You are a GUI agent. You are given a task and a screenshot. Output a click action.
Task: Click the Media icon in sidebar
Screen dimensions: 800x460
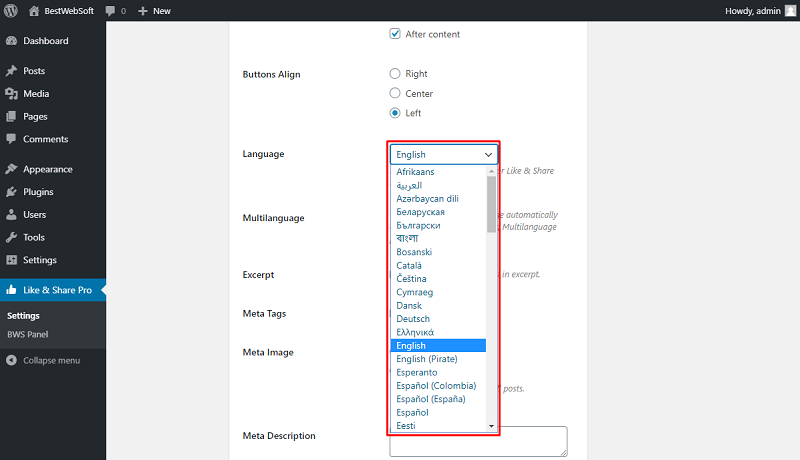point(11,94)
